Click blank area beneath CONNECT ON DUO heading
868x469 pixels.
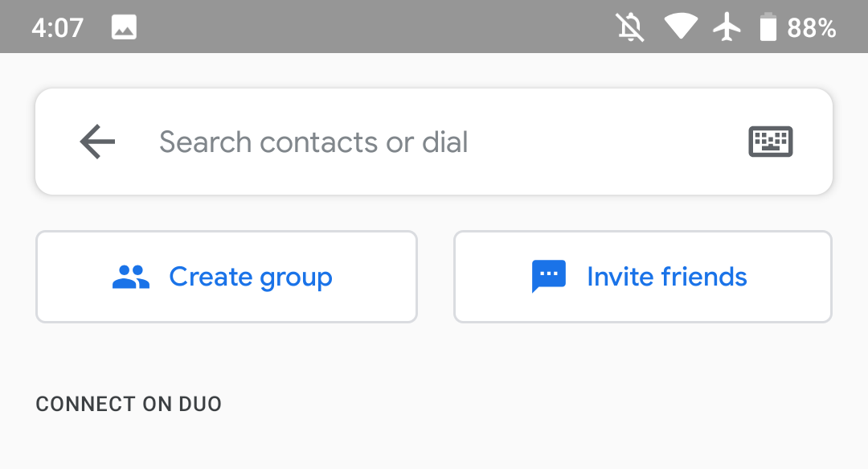[x=434, y=446]
